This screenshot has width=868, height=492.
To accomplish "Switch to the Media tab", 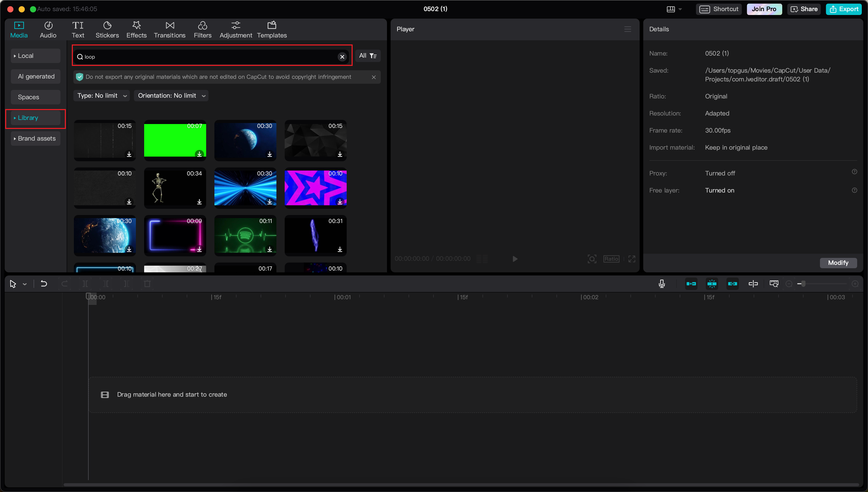I will click(x=19, y=29).
